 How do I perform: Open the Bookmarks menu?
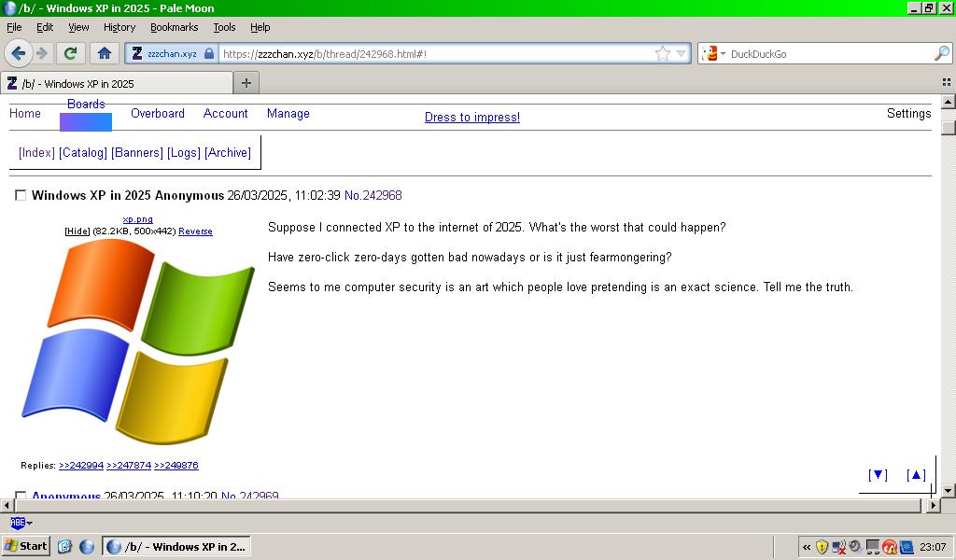pos(175,27)
